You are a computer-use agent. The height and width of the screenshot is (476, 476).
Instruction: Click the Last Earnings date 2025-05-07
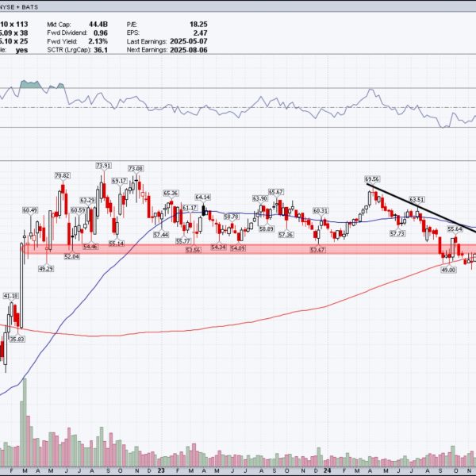[189, 41]
